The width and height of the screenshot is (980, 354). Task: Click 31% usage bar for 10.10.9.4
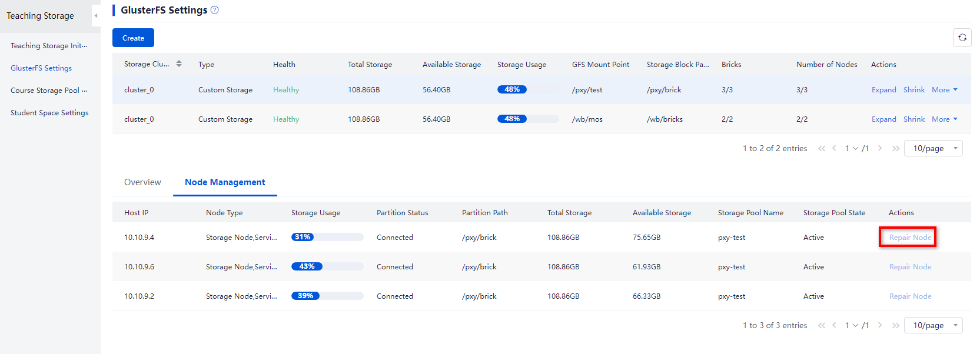tap(327, 237)
